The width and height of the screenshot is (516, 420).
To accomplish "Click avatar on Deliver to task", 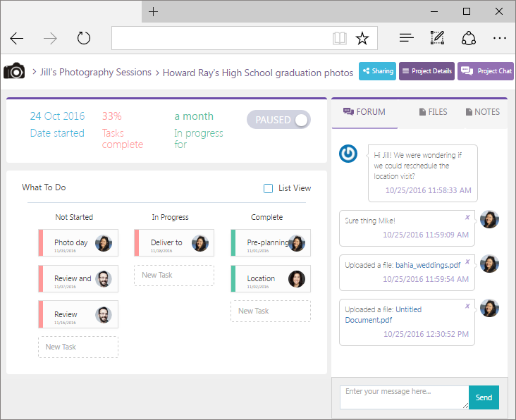I will click(x=200, y=243).
